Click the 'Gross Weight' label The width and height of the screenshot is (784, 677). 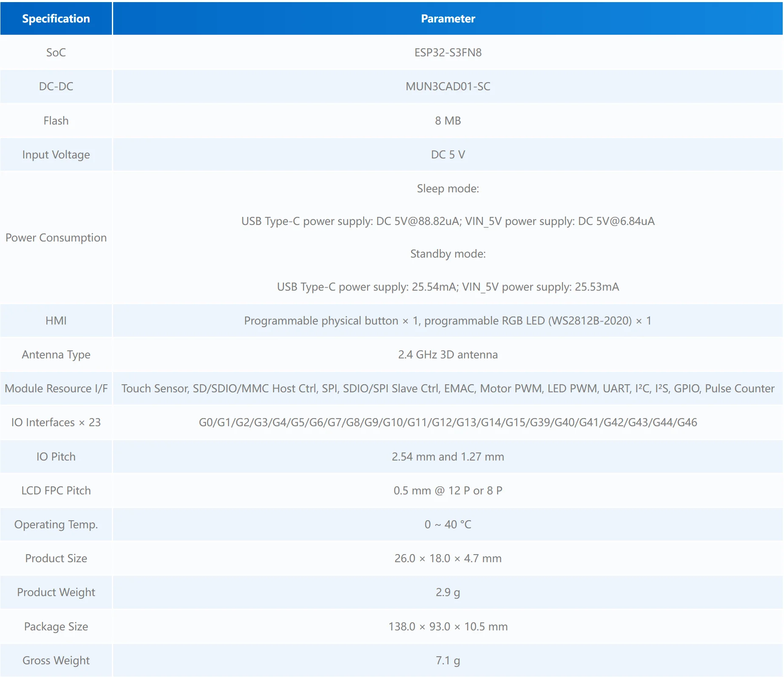click(x=56, y=660)
